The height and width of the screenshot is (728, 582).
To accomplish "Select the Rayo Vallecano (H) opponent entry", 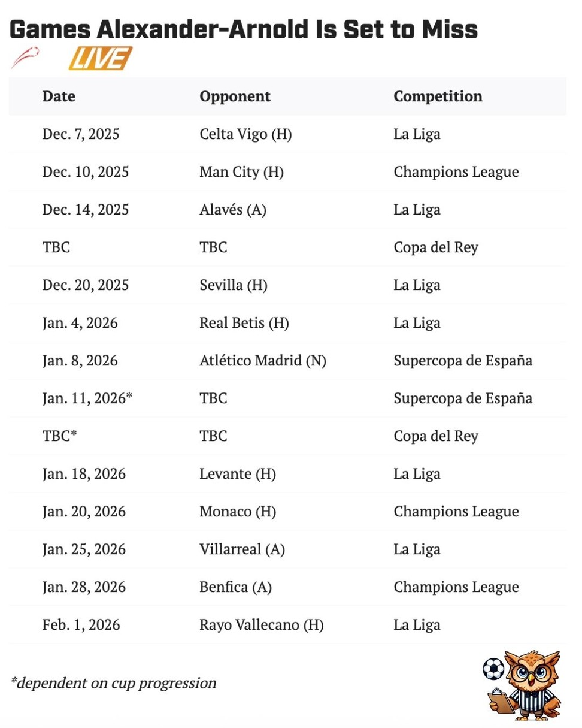I will pyautogui.click(x=261, y=625).
